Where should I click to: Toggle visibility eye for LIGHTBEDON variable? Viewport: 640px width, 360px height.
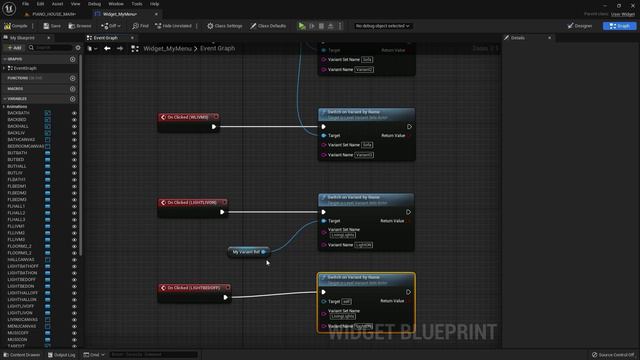point(74,287)
